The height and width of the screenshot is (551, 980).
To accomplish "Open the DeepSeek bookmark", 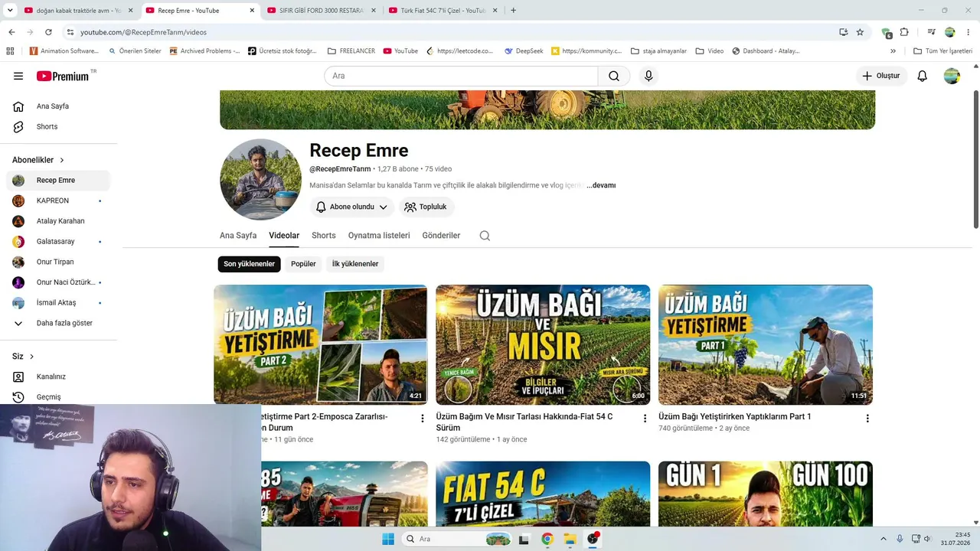I will (524, 51).
